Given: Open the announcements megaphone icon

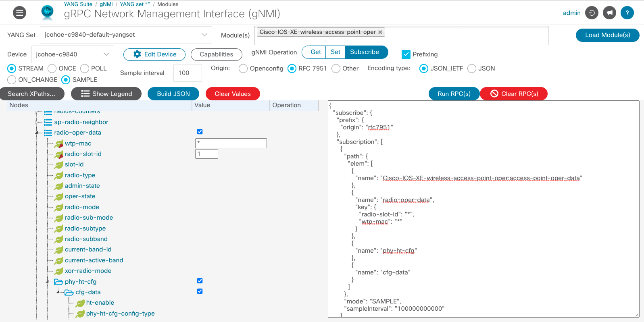Looking at the screenshot, I should click(609, 13).
